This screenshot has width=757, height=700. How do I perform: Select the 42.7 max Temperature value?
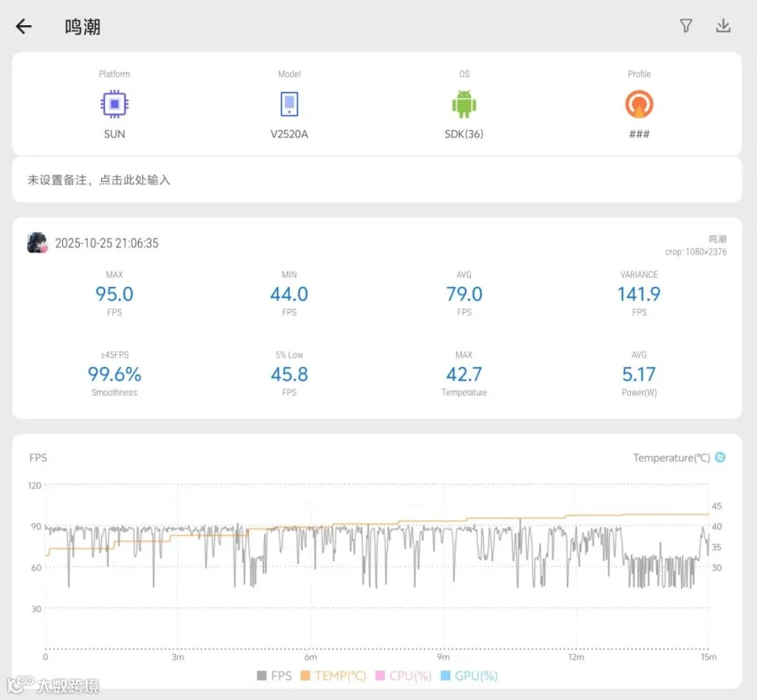click(x=464, y=374)
